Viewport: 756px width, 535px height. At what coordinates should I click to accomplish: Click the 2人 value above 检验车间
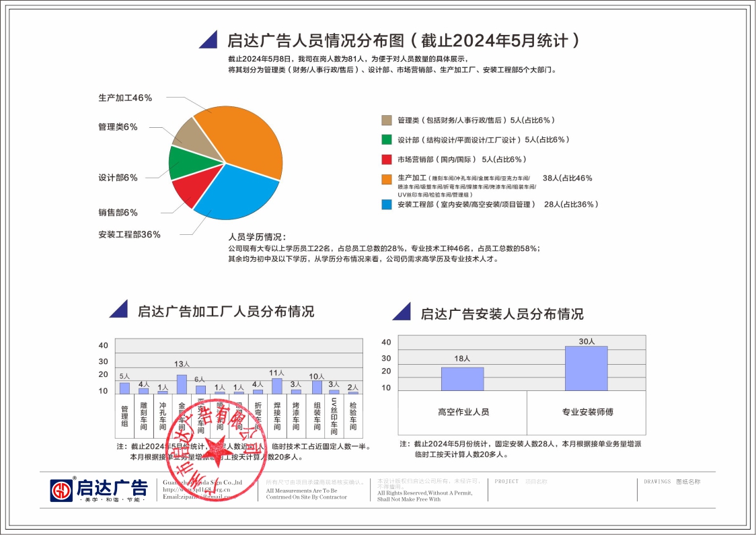[353, 388]
